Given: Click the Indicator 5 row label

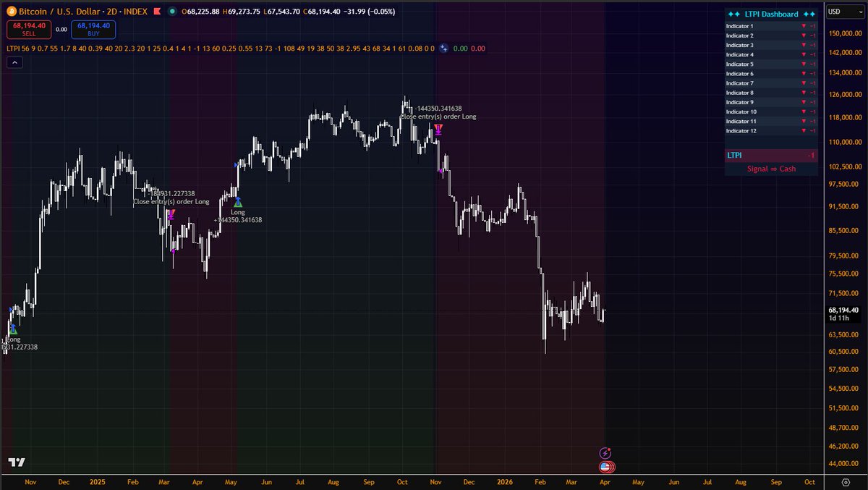Looking at the screenshot, I should (x=740, y=64).
